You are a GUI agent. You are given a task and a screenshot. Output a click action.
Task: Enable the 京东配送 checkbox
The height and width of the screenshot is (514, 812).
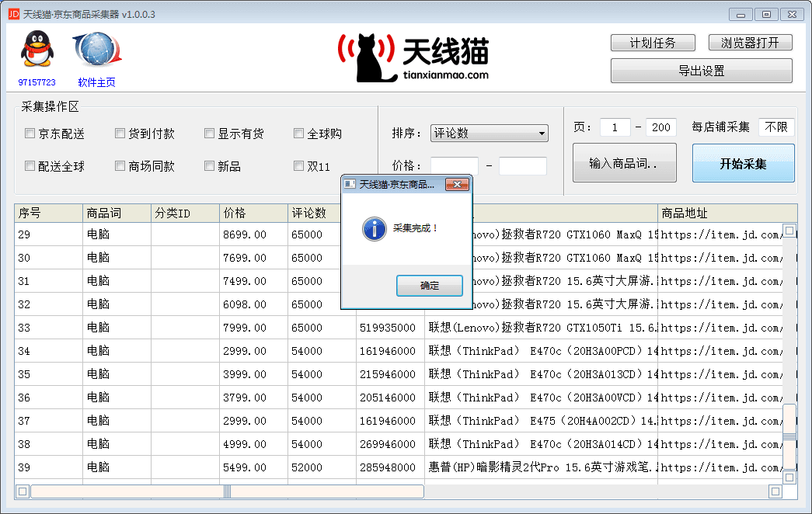click(x=30, y=134)
